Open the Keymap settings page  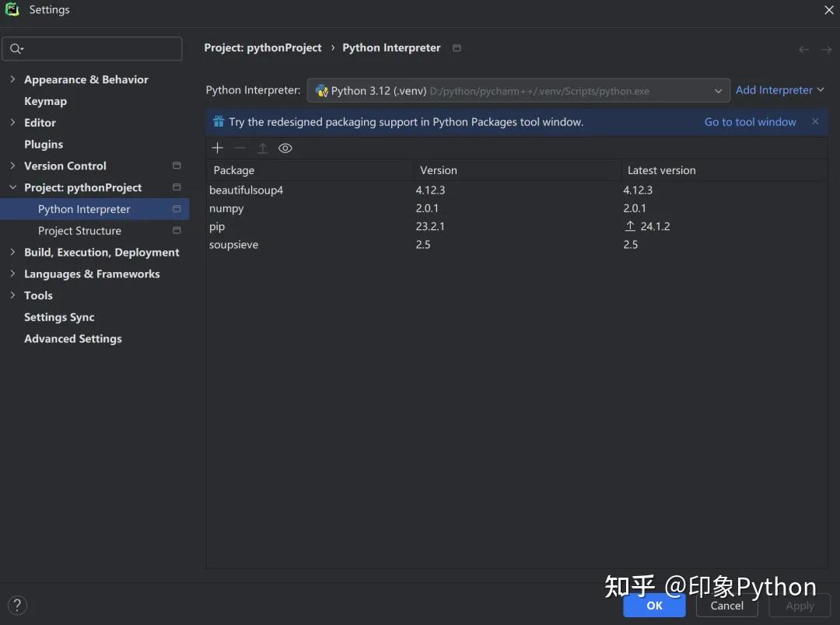pyautogui.click(x=45, y=101)
